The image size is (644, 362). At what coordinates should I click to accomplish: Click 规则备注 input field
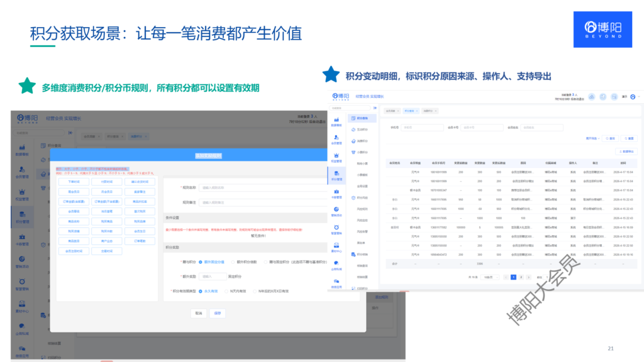263,202
